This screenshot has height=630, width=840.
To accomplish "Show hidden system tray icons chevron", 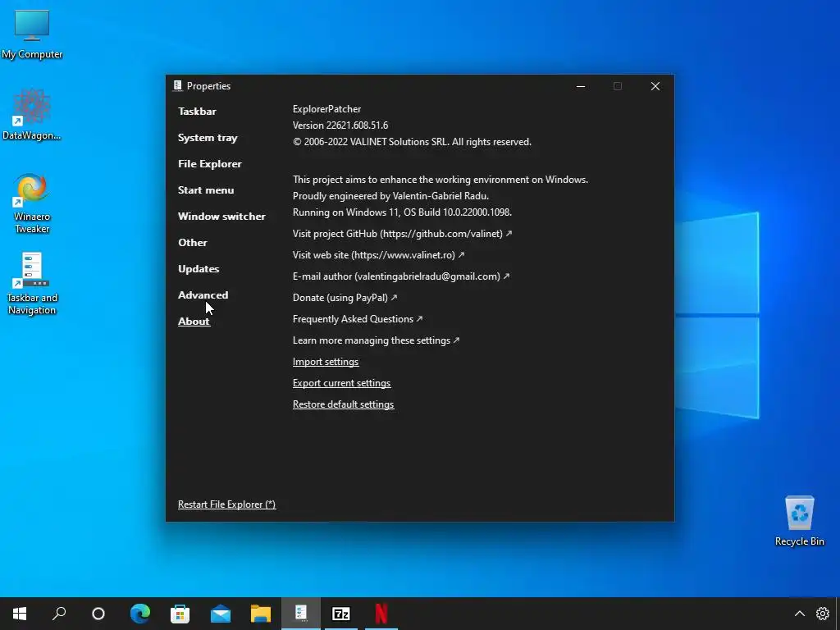I will click(799, 614).
